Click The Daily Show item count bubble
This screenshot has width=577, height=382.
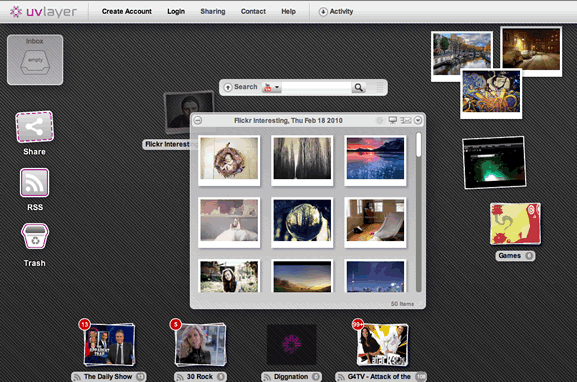[140, 377]
